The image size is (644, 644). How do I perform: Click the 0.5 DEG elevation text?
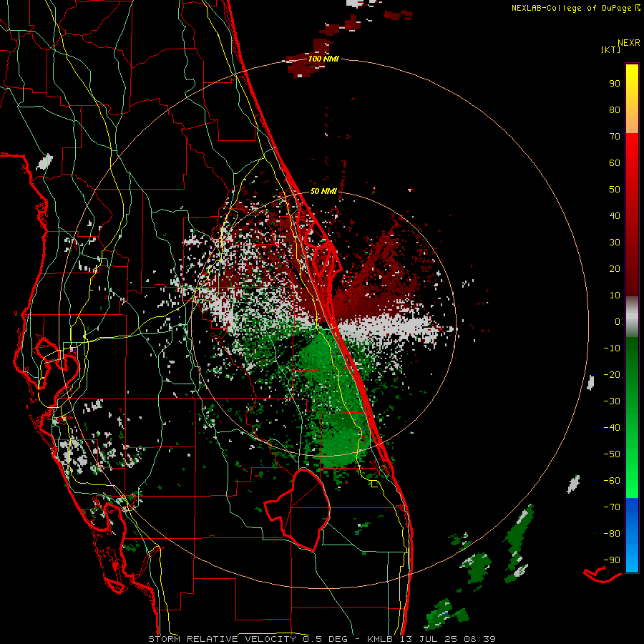325,639
